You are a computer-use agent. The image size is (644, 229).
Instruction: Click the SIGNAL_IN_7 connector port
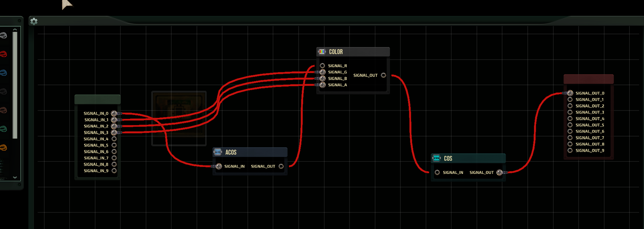point(114,158)
